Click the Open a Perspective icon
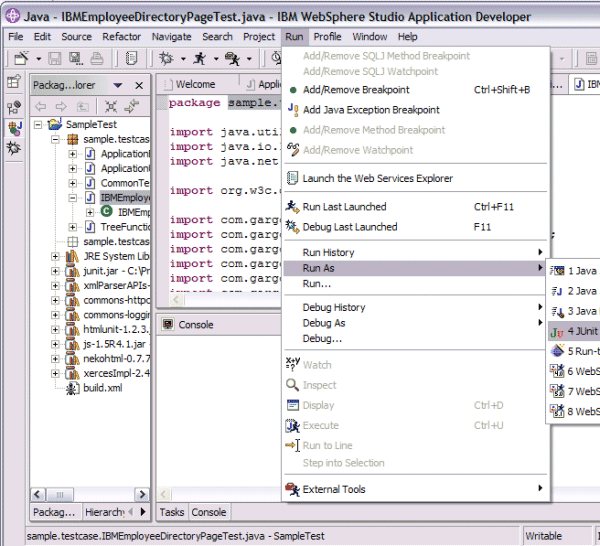Screen dimensions: 600x546 [x=14, y=84]
